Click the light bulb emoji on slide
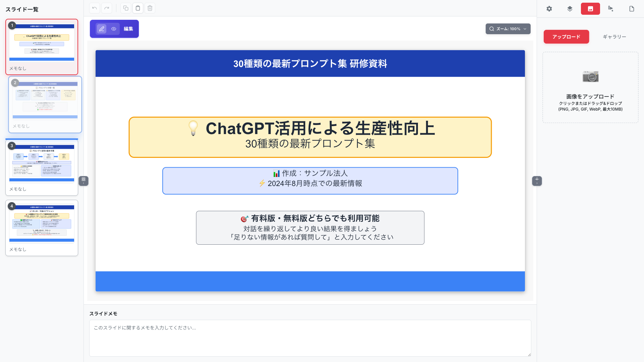 click(193, 129)
